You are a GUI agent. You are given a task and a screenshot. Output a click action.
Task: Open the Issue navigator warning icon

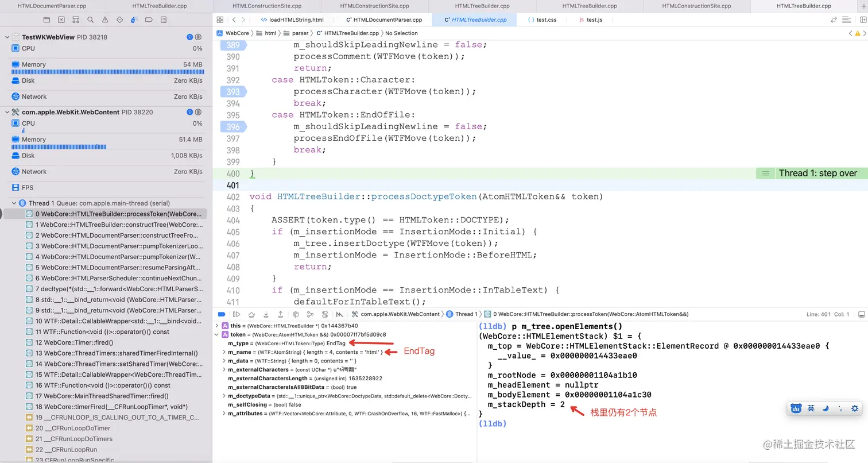click(105, 20)
